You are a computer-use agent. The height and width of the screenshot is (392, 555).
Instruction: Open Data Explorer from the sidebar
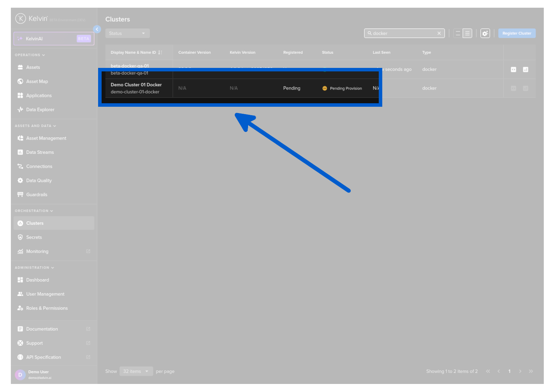40,110
